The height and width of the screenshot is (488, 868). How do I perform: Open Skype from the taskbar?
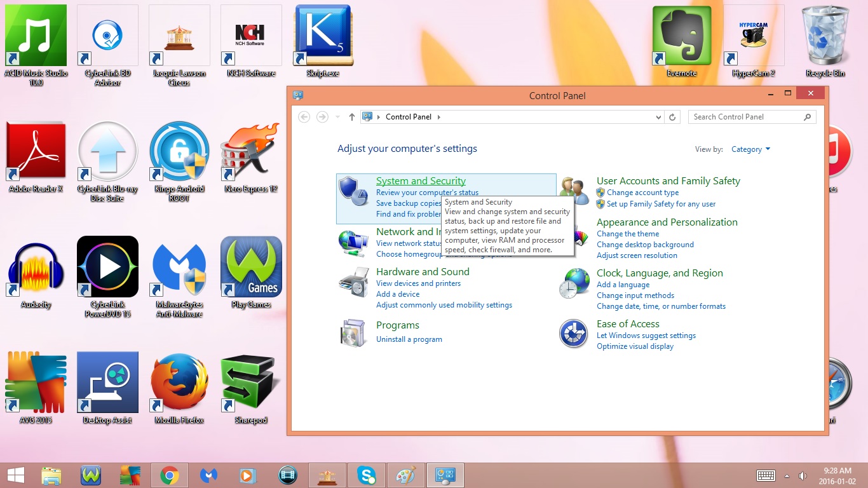(x=366, y=475)
